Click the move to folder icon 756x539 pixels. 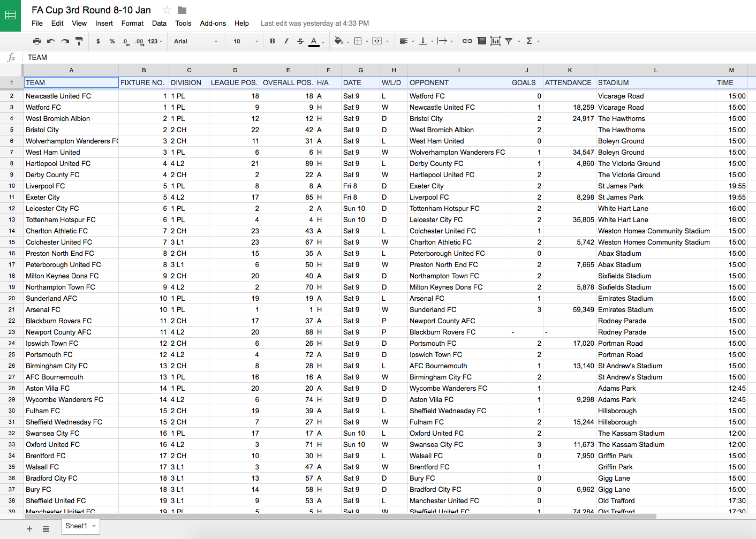click(x=182, y=10)
